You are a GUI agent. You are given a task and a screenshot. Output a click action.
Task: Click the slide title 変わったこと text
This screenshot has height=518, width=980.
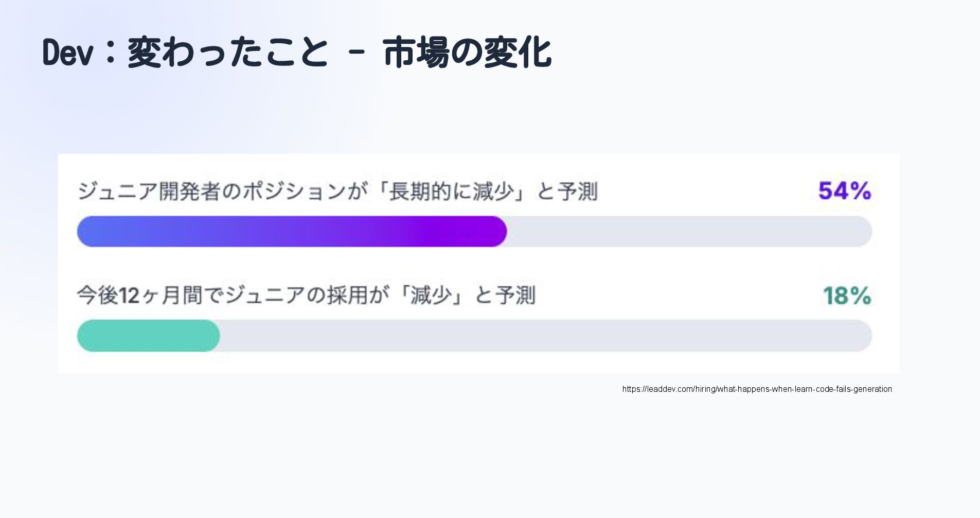(x=227, y=53)
